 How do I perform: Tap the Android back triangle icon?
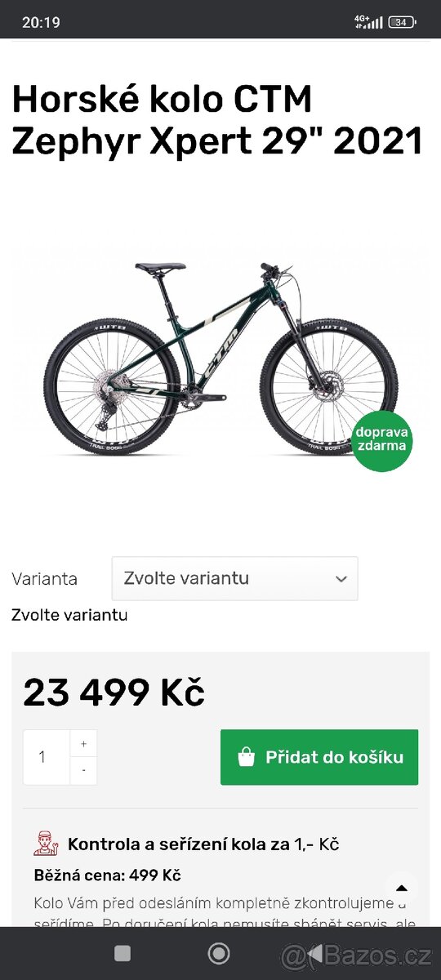click(x=315, y=953)
